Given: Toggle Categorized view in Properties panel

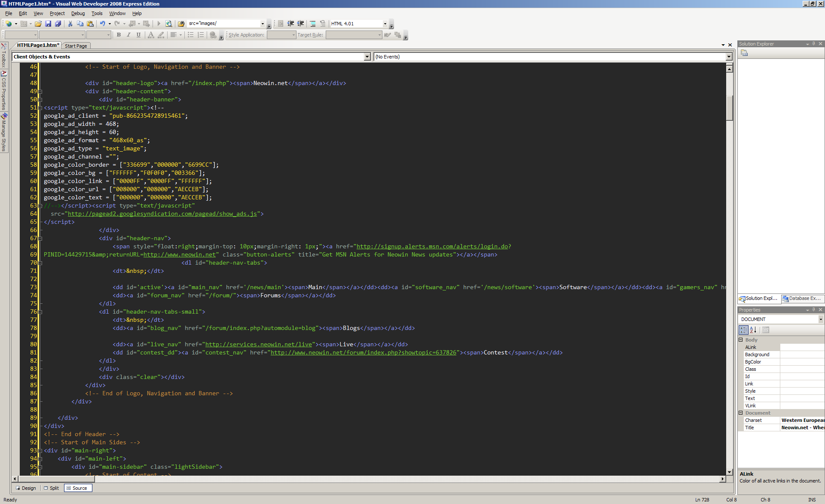Looking at the screenshot, I should coord(743,330).
